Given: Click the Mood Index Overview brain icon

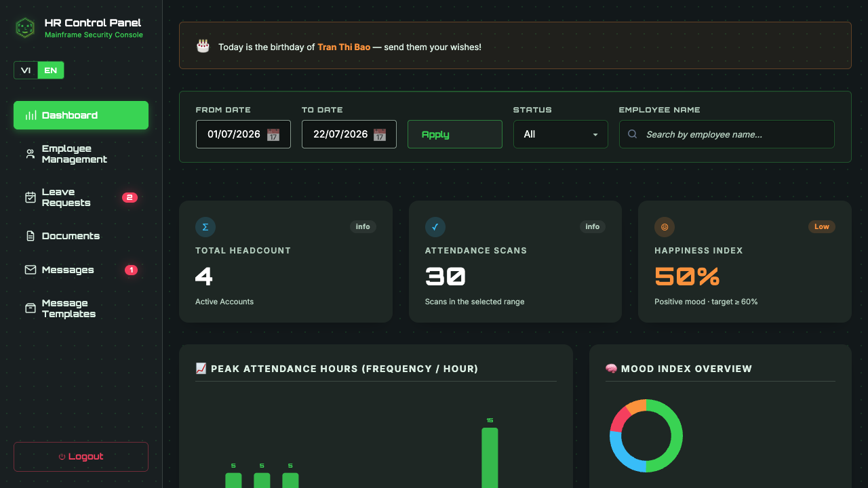Looking at the screenshot, I should tap(611, 369).
